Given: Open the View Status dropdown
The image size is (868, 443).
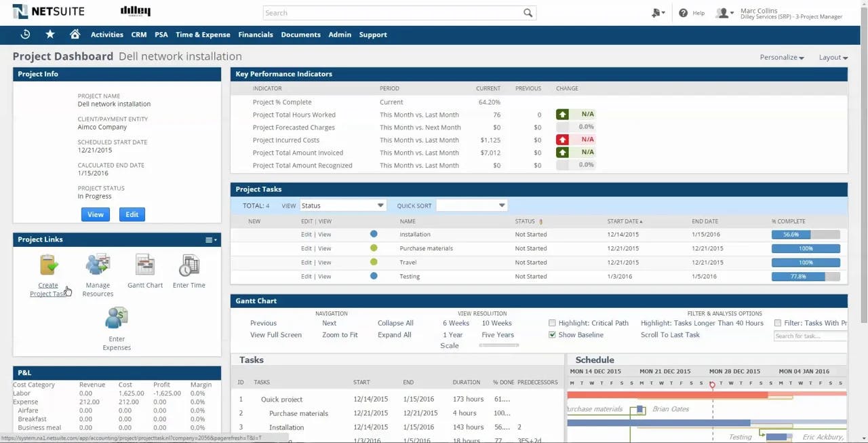Looking at the screenshot, I should [x=342, y=206].
